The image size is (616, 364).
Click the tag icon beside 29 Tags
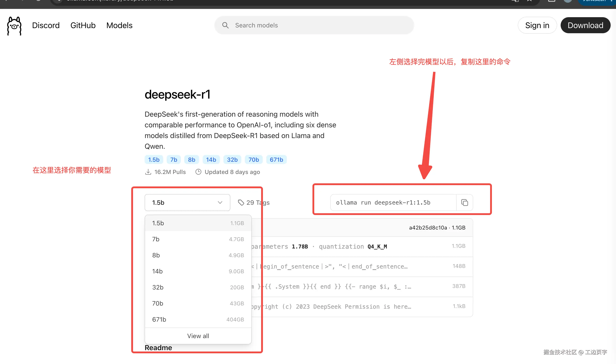(241, 203)
